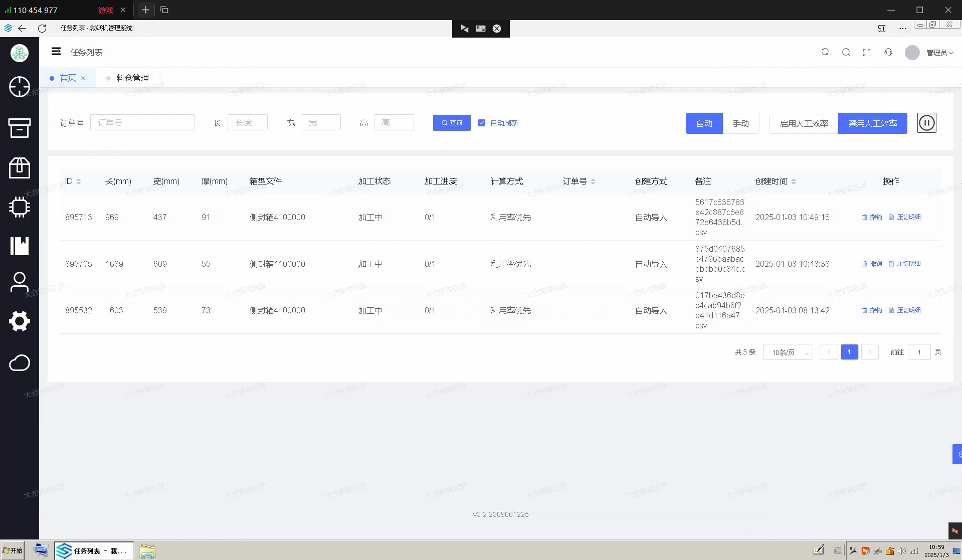Click the refresh icon in top header

[x=825, y=52]
